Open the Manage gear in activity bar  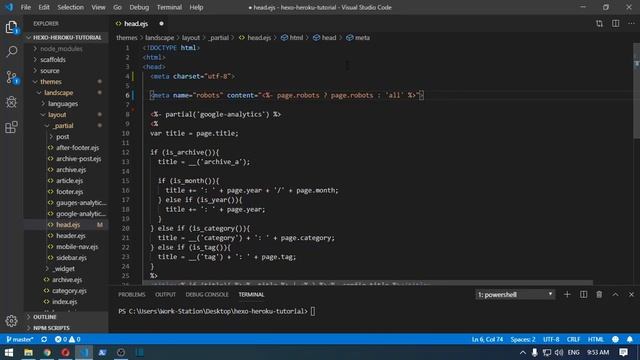(x=11, y=321)
